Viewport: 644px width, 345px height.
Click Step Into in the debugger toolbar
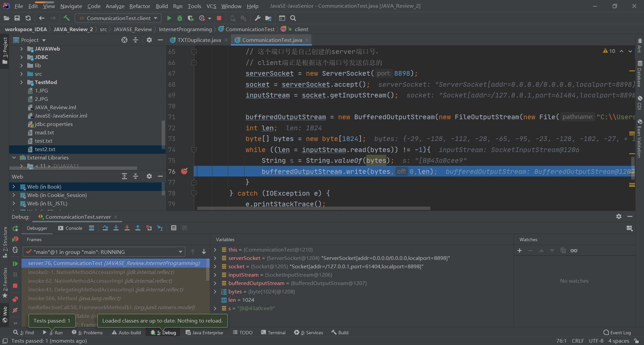click(x=116, y=228)
